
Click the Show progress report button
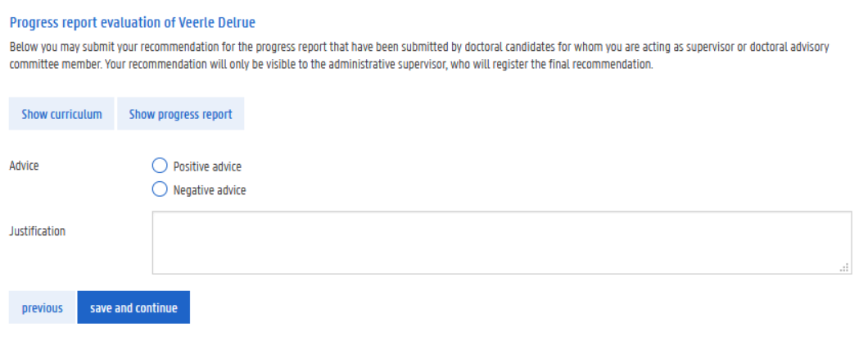[180, 115]
